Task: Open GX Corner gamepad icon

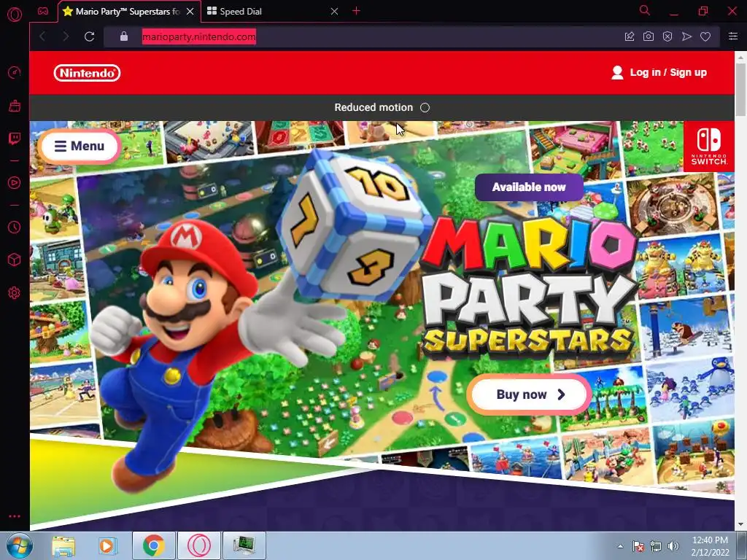Action: click(x=43, y=11)
